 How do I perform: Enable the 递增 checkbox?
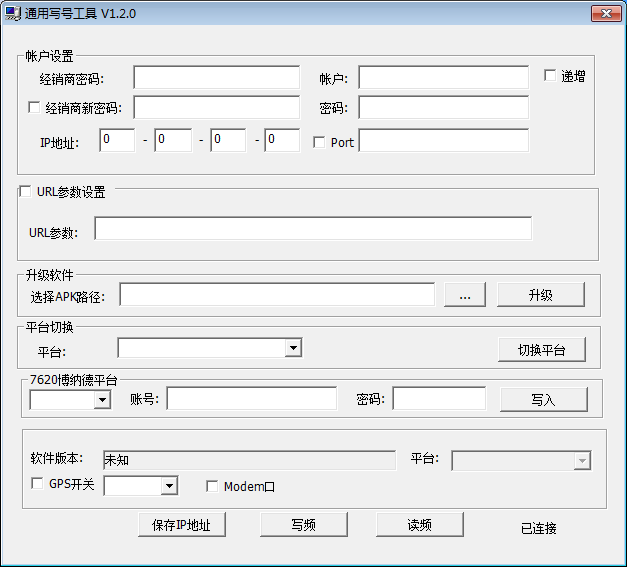tap(550, 75)
